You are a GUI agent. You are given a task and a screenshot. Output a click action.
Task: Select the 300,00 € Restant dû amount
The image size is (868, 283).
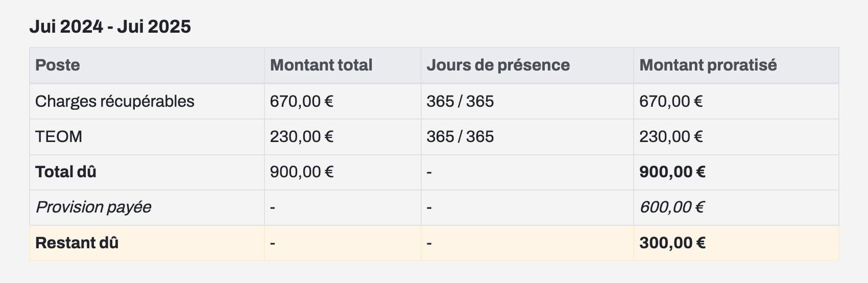pos(672,243)
